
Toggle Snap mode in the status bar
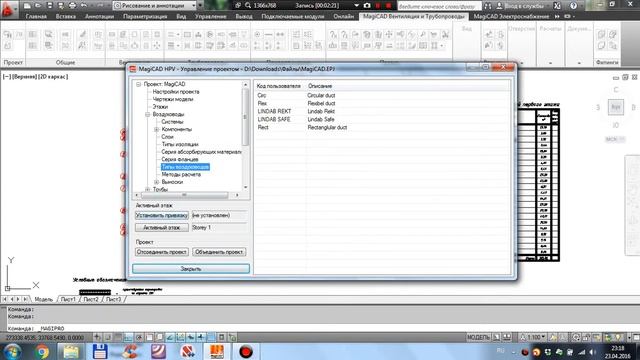coord(107,337)
